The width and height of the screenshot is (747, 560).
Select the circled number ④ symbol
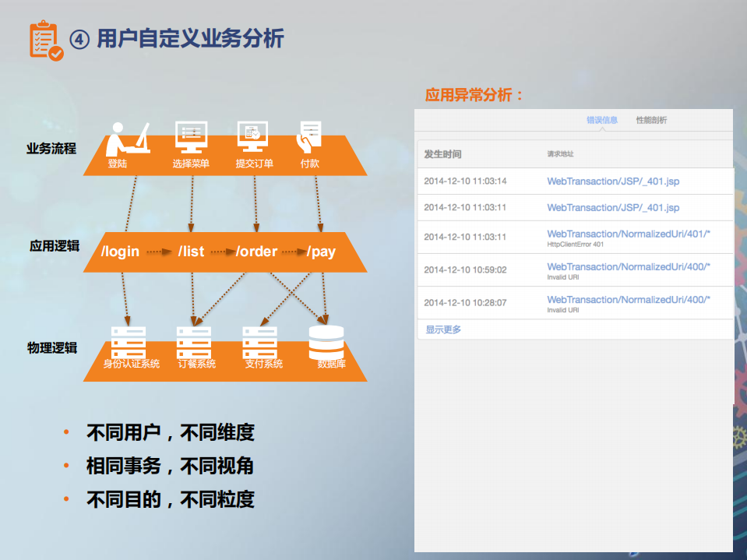78,37
